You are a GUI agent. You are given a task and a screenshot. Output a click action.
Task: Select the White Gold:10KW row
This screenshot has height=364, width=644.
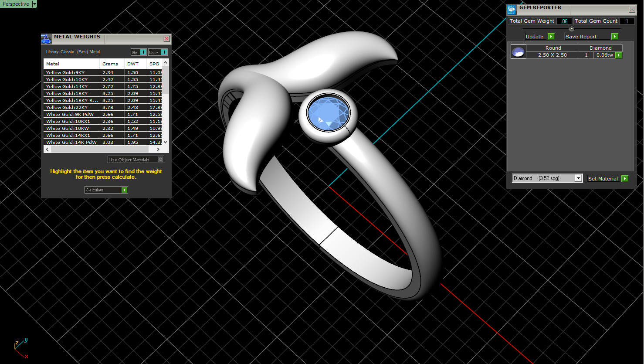(102, 129)
